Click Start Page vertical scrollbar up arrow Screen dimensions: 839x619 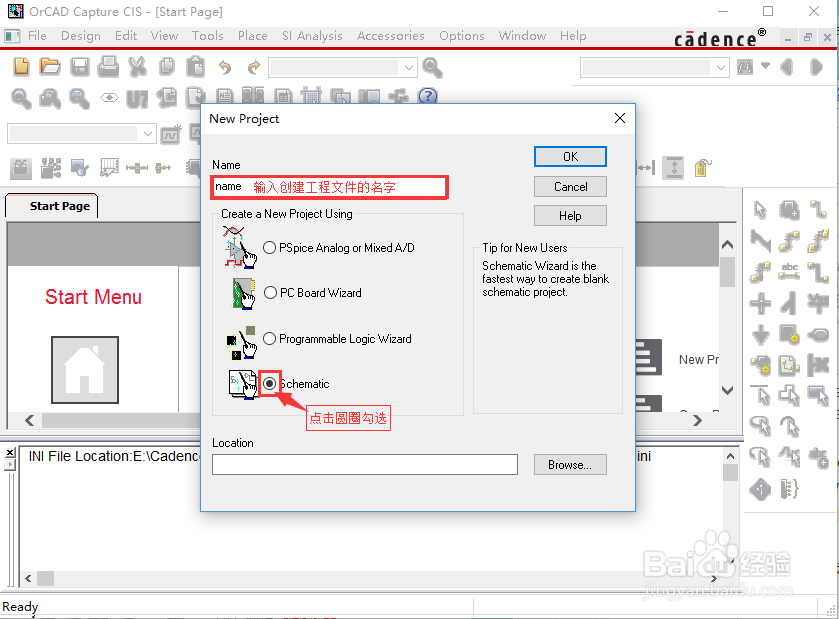727,244
